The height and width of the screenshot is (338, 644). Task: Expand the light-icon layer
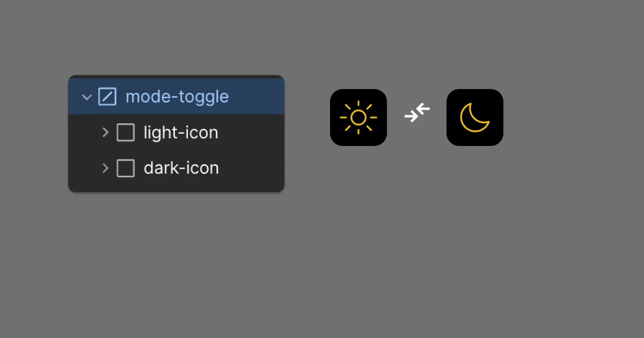pos(105,133)
